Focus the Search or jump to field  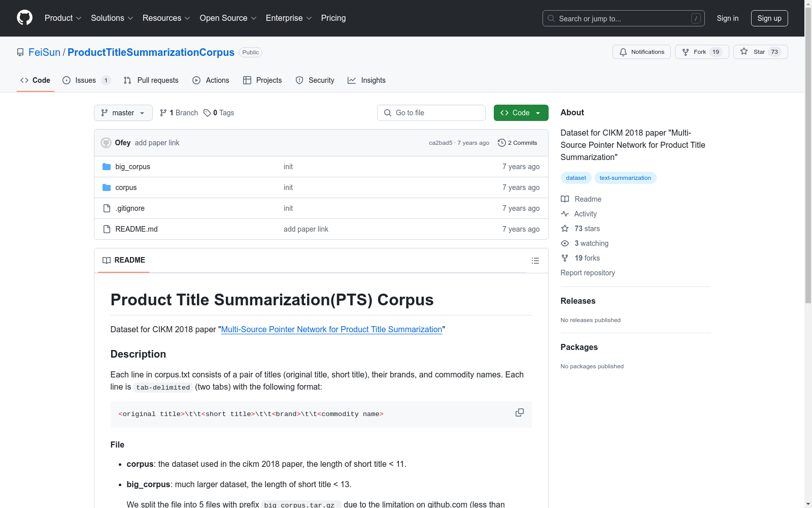624,18
